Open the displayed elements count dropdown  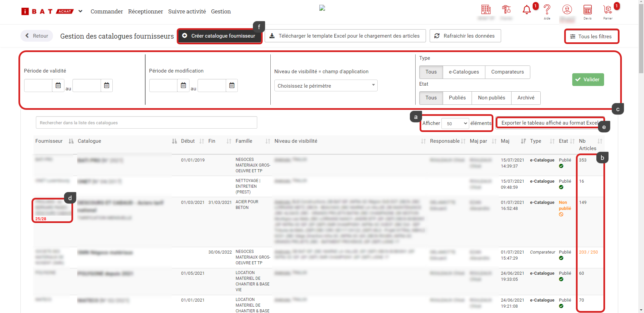point(455,124)
